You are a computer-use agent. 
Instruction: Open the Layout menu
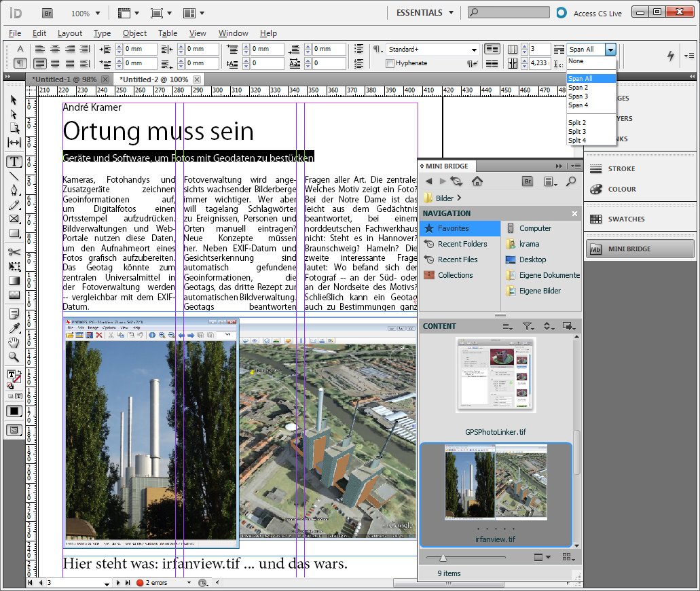[69, 33]
